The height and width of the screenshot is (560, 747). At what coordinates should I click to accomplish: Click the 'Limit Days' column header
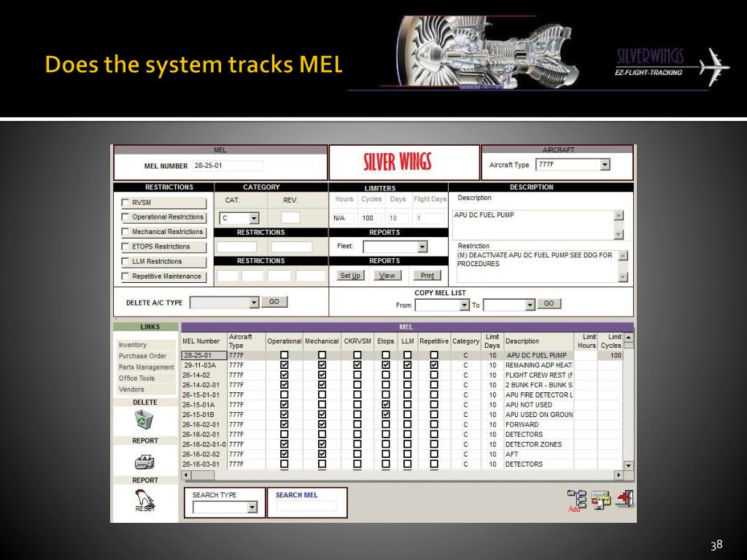click(x=492, y=341)
